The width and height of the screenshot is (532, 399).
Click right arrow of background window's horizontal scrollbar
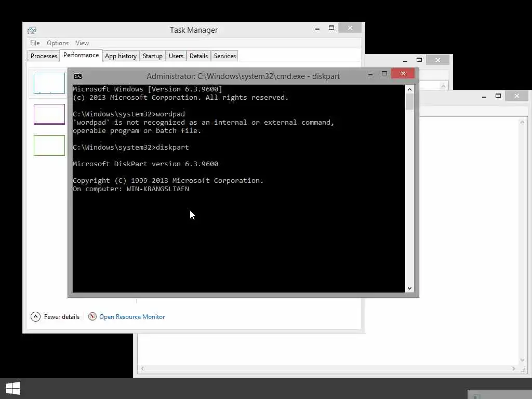click(514, 368)
